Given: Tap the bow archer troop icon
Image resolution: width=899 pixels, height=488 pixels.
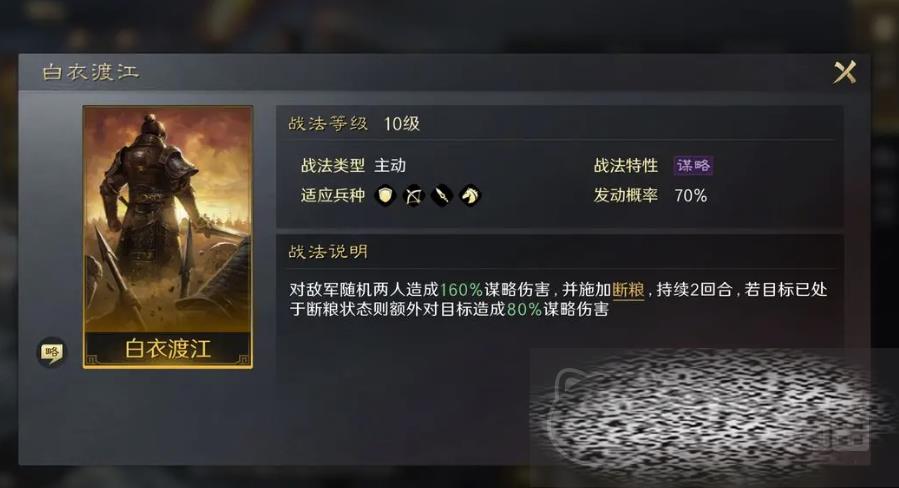Looking at the screenshot, I should click(x=413, y=196).
